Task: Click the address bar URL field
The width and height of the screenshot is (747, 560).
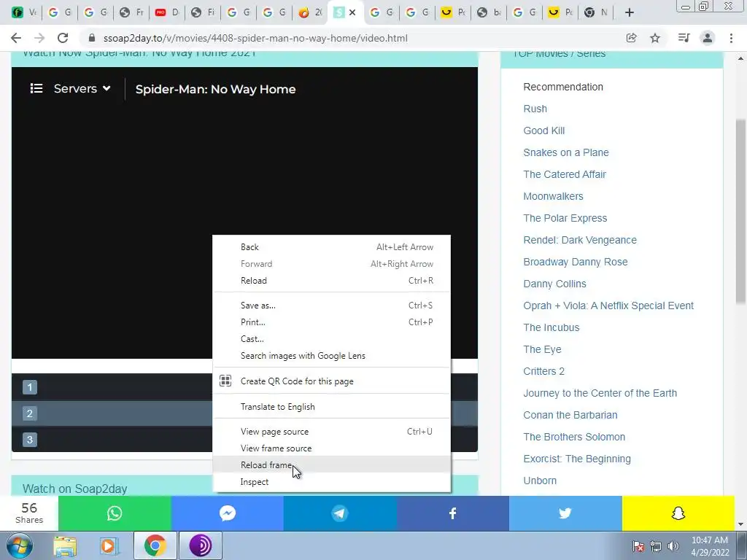Action: [351, 38]
